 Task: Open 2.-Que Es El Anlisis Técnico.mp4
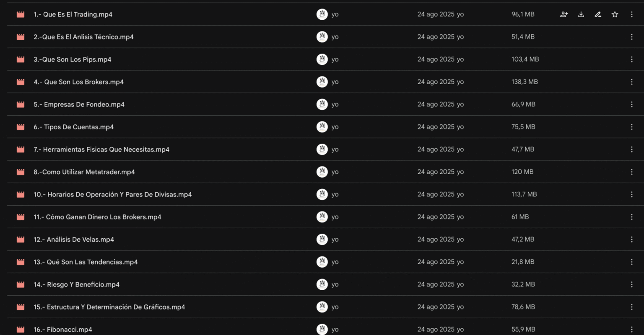click(83, 37)
